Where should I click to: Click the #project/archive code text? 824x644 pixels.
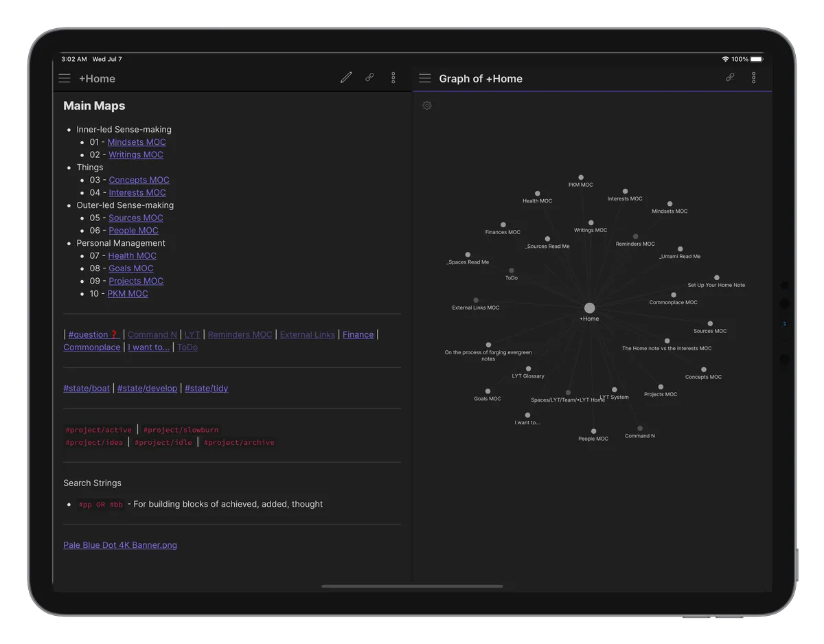click(x=239, y=442)
